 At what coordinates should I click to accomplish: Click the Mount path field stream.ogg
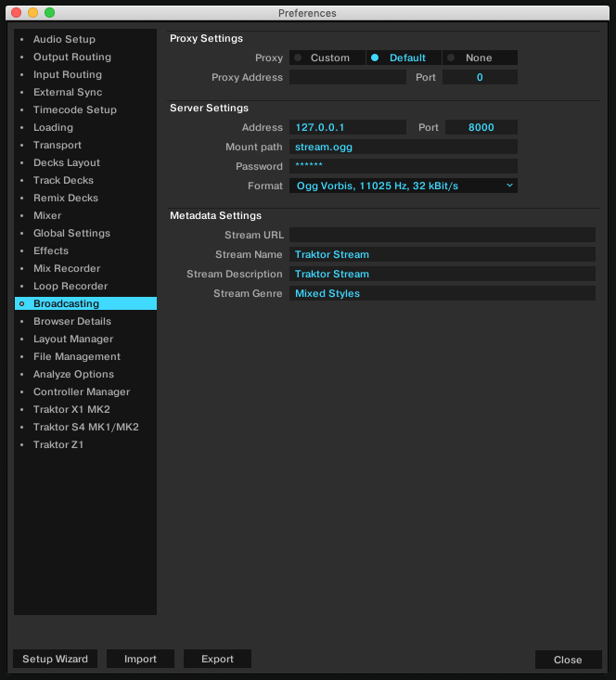point(403,147)
